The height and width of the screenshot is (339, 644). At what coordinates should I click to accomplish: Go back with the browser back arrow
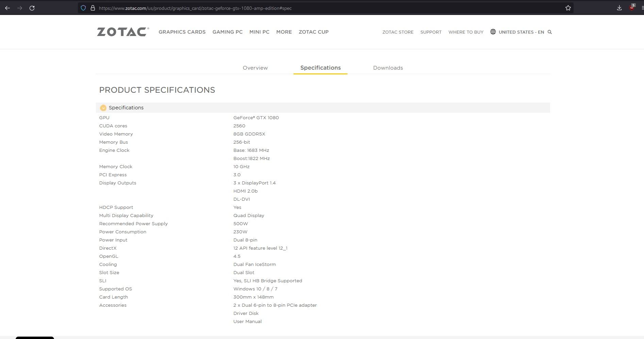7,8
